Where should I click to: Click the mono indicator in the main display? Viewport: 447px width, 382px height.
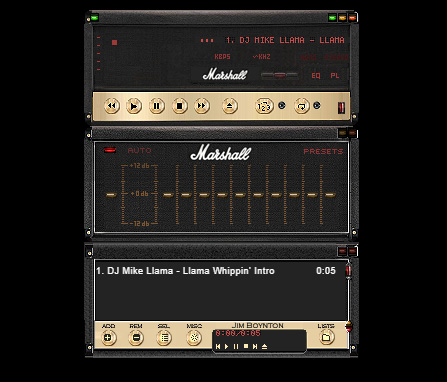tap(308, 58)
